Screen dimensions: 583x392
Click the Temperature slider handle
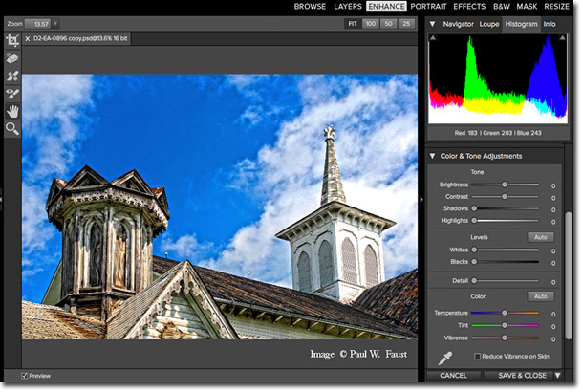[505, 313]
